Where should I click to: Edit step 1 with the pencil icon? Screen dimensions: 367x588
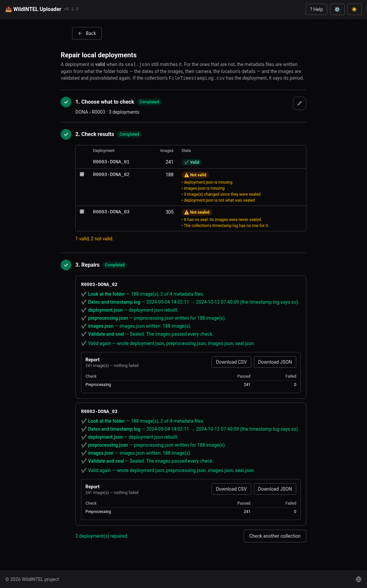(x=299, y=103)
